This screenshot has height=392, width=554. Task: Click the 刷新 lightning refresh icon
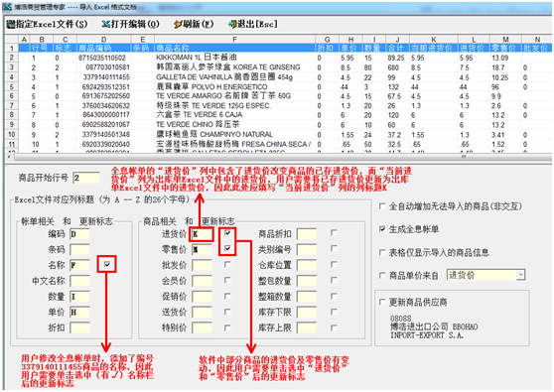[178, 24]
